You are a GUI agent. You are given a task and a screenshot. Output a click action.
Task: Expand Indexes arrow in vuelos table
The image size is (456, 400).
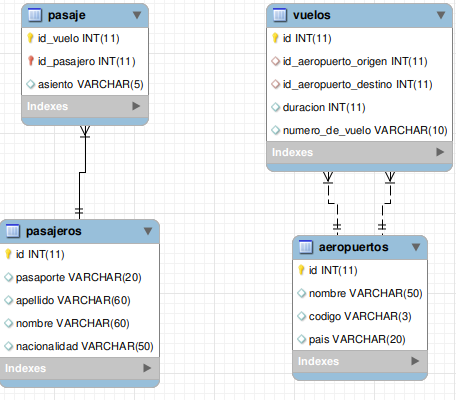click(440, 152)
